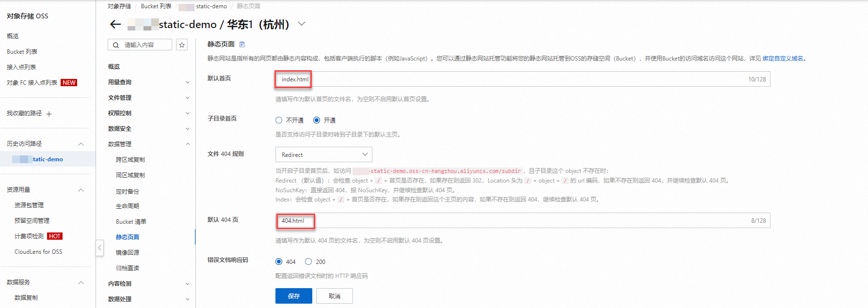Viewport: 868px width, 308px height.
Task: Collapse the 数据服务 section
Action: 81,282
